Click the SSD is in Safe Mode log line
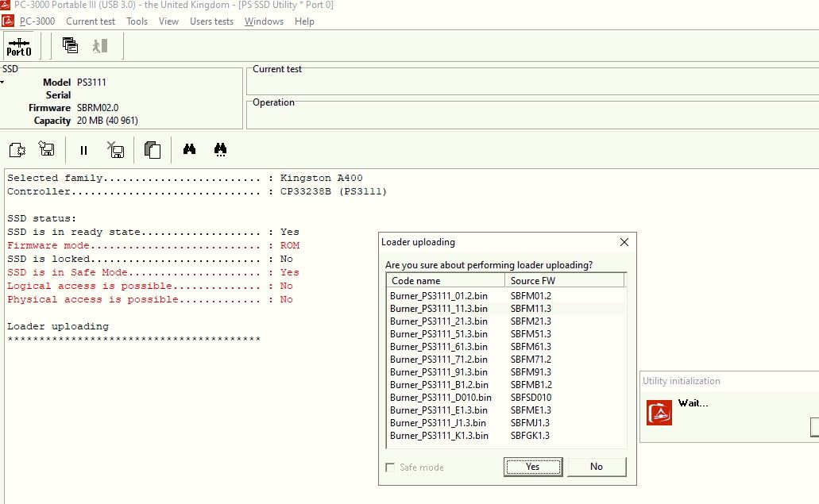This screenshot has width=819, height=504. (153, 272)
